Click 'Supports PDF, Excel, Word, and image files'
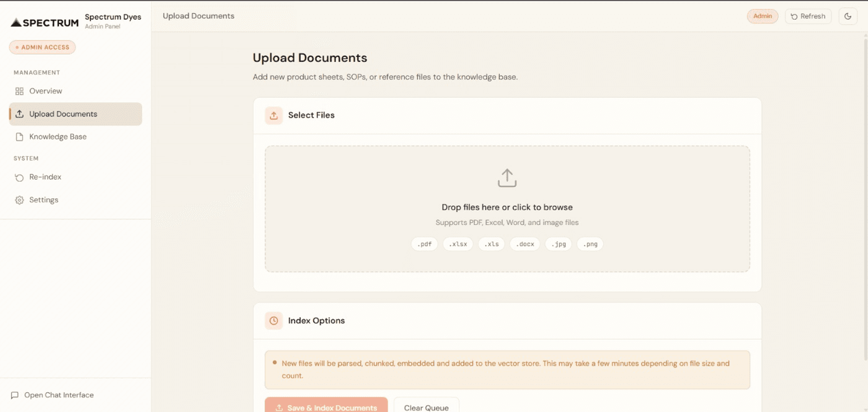Viewport: 868px width, 412px height. 507,222
